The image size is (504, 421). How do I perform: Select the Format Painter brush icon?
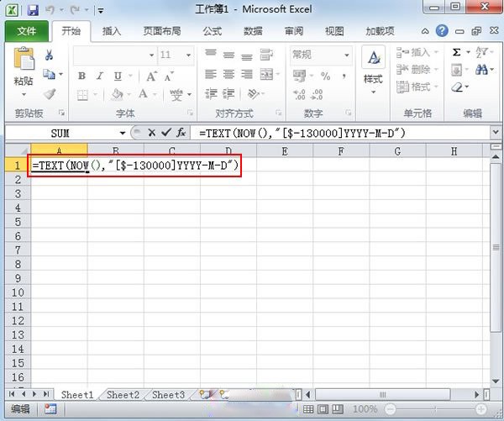[x=50, y=94]
